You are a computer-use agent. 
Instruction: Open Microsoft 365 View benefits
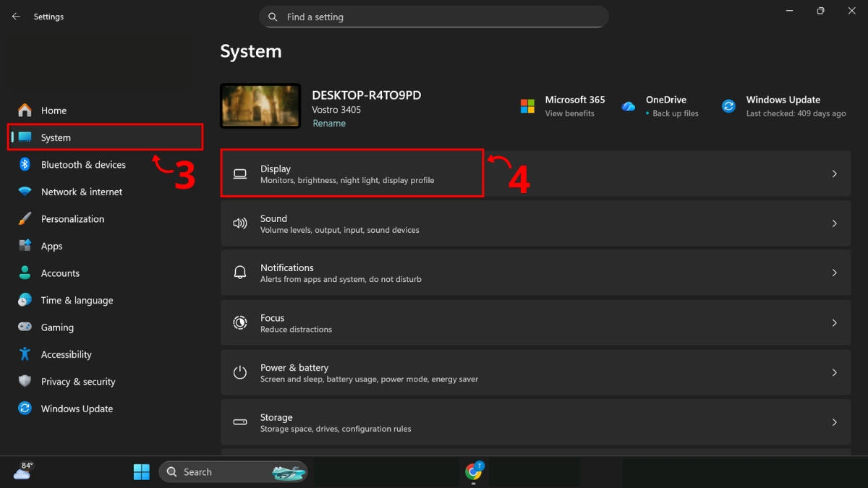[x=569, y=114]
